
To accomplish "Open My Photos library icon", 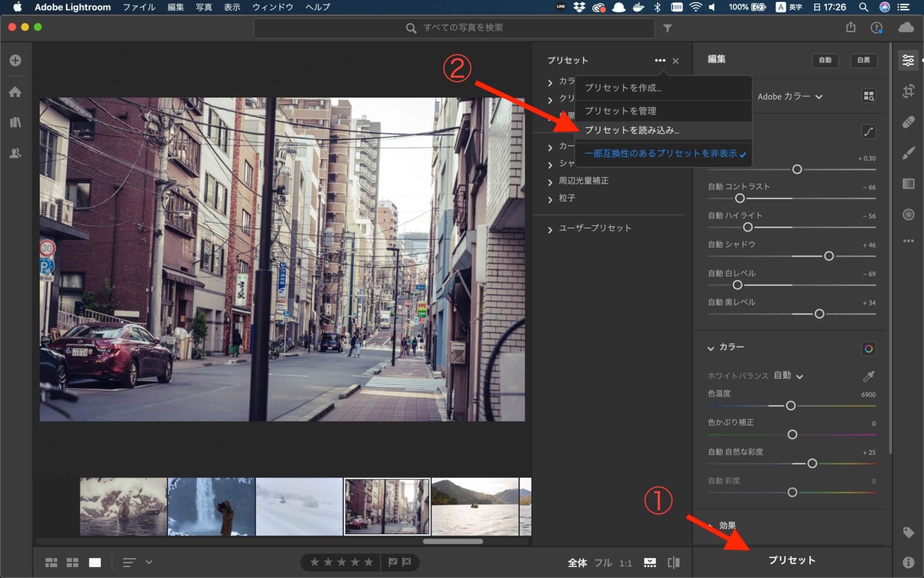I will 15,122.
